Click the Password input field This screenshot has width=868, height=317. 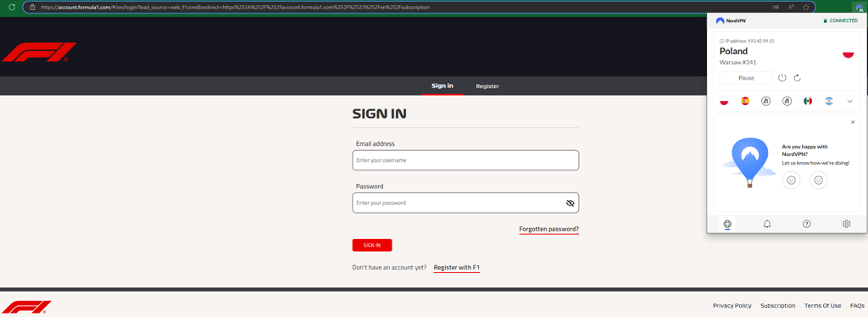click(x=465, y=203)
